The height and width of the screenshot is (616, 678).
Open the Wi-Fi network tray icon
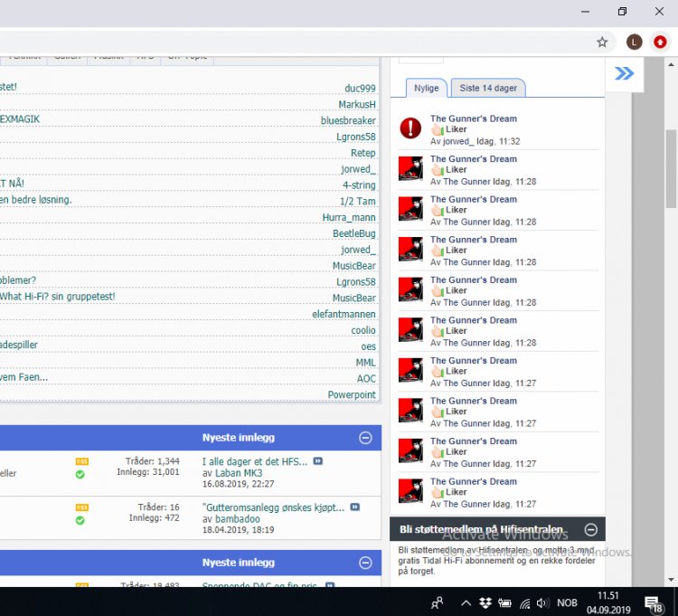pos(524,603)
